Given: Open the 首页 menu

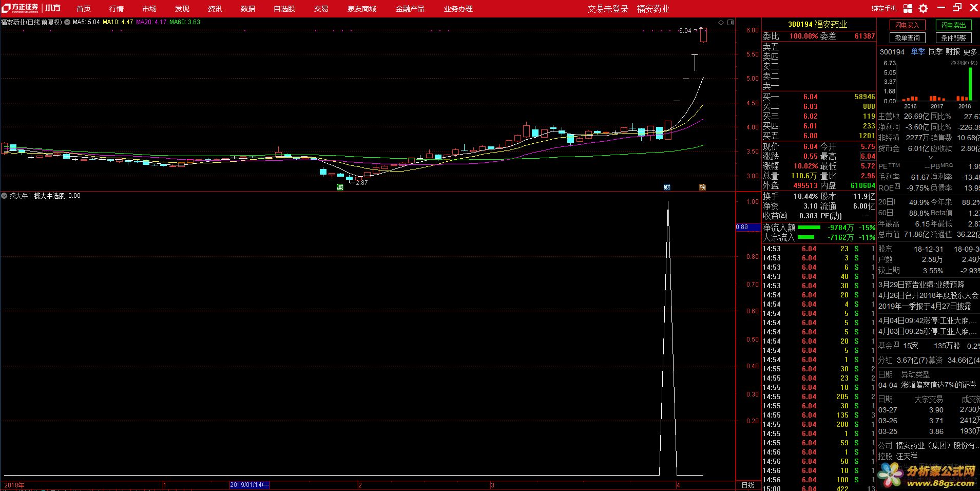Looking at the screenshot, I should 84,9.
